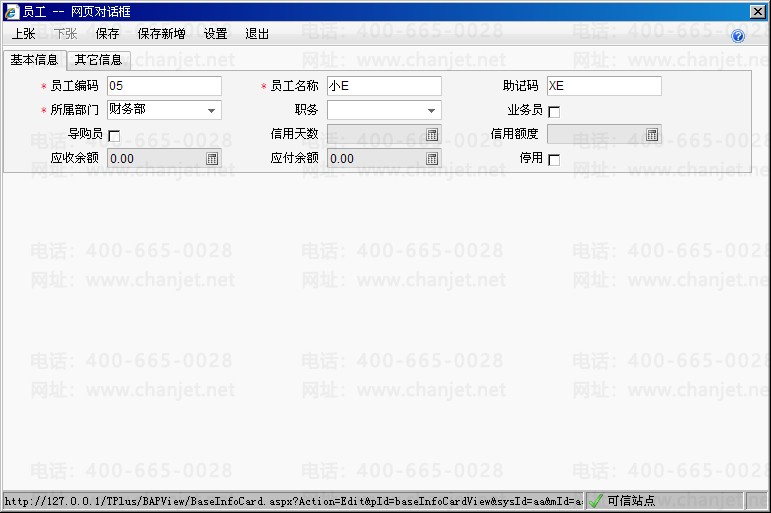Viewport: 771px width, 513px height.
Task: Click the 可信站点 status bar text
Action: (x=631, y=501)
